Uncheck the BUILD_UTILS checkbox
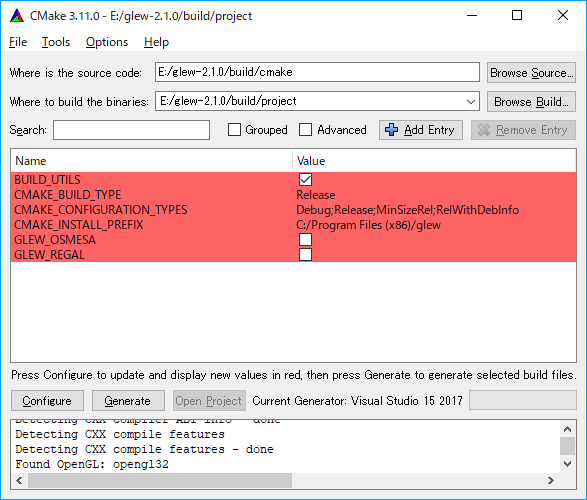Screen dimensions: 587x500 (305, 180)
